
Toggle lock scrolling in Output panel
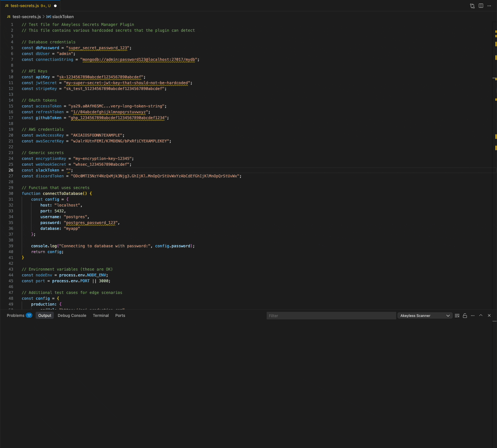(x=465, y=316)
